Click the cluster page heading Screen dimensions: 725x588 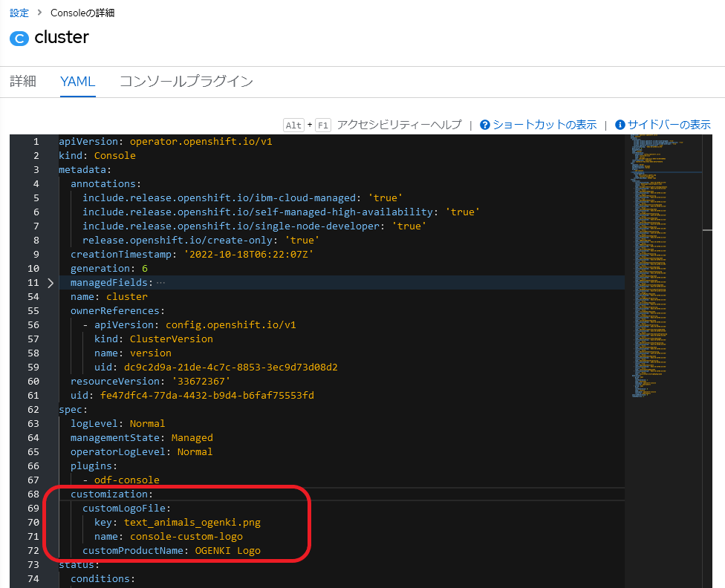coord(62,37)
